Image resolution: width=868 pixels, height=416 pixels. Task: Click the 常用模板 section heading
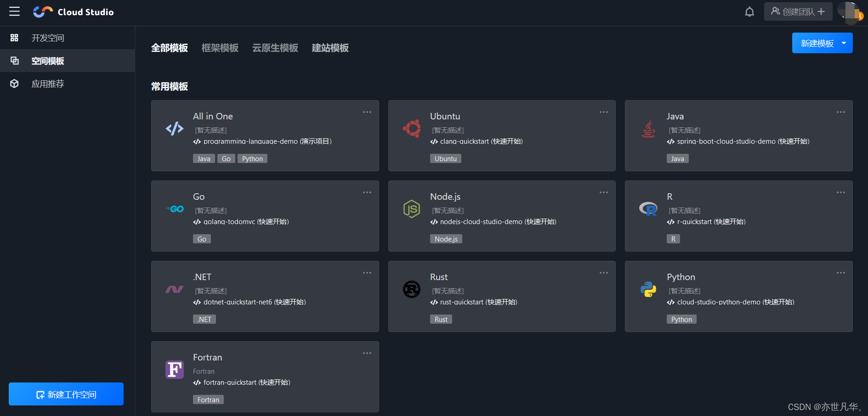coord(170,86)
